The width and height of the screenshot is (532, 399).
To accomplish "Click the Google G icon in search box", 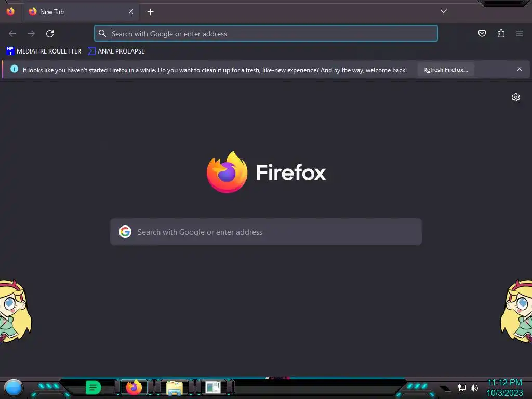I will [x=125, y=232].
